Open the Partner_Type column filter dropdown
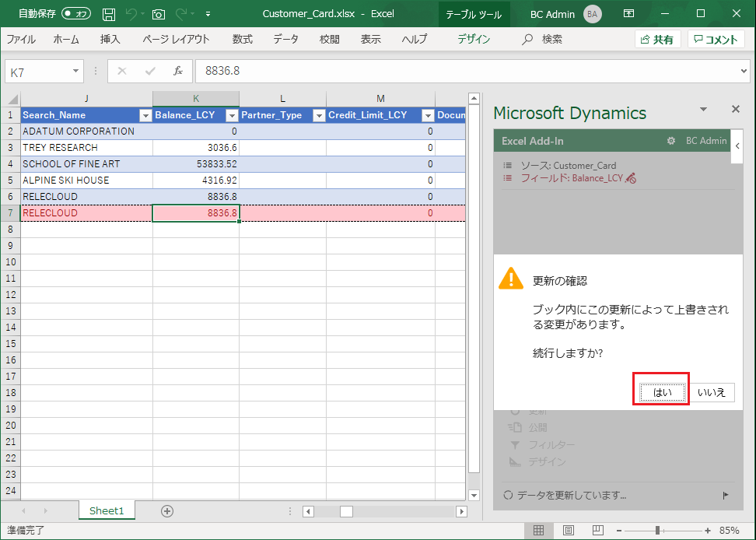The width and height of the screenshot is (756, 540). click(319, 115)
